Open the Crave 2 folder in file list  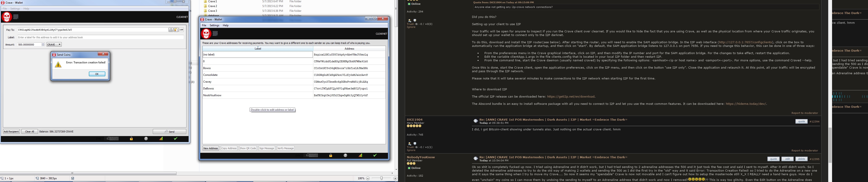[212, 6]
